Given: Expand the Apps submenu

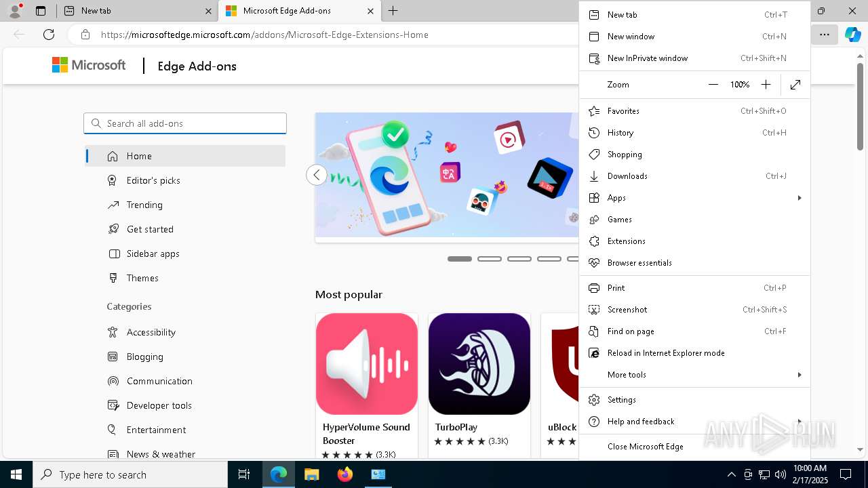Looking at the screenshot, I should point(695,198).
